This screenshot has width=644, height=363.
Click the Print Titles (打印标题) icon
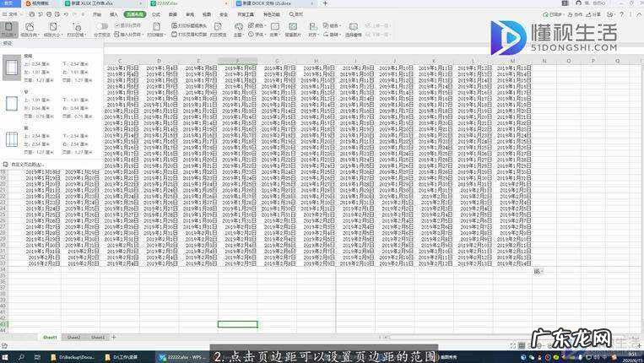192,27
